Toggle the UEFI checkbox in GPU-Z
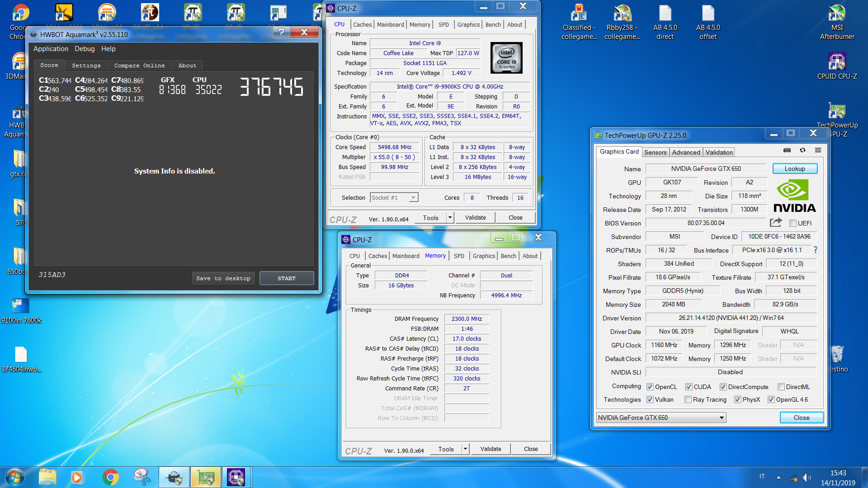The height and width of the screenshot is (488, 868). click(793, 223)
